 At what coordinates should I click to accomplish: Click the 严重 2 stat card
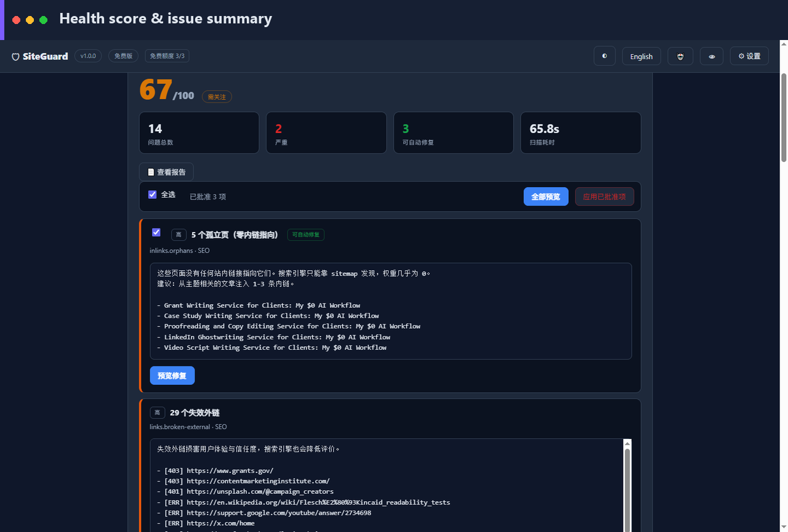326,132
